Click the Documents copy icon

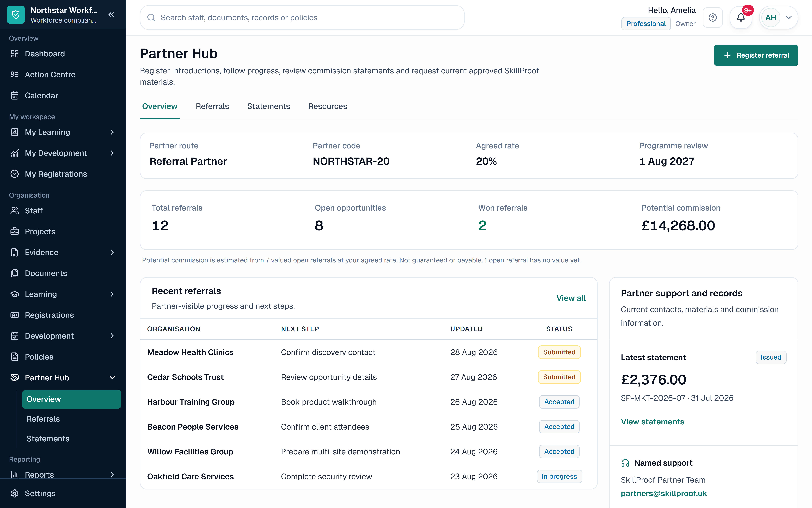point(14,273)
